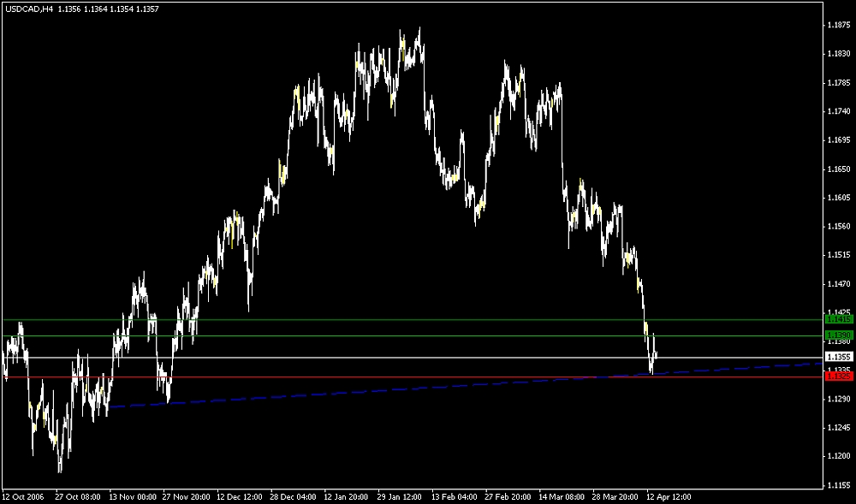Click the USDCAD,H4 chart title text

pos(27,9)
